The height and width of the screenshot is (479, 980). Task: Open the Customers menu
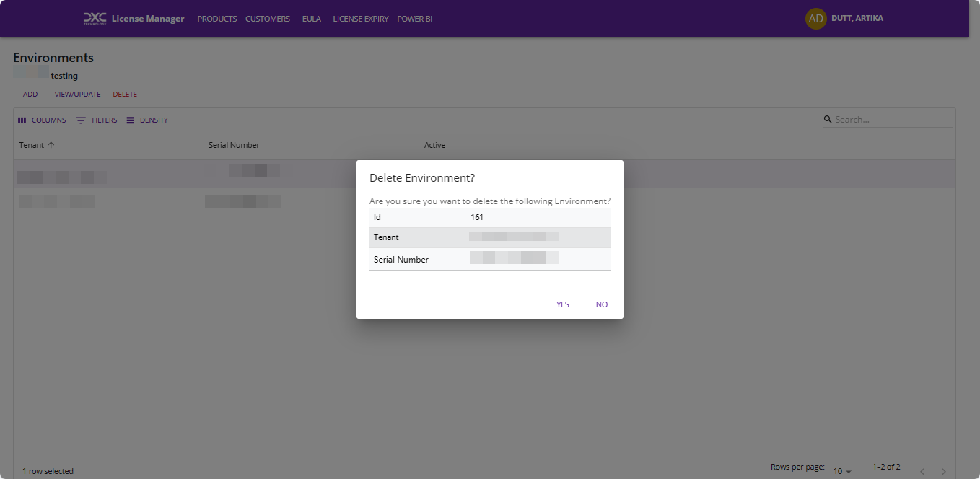tap(267, 19)
